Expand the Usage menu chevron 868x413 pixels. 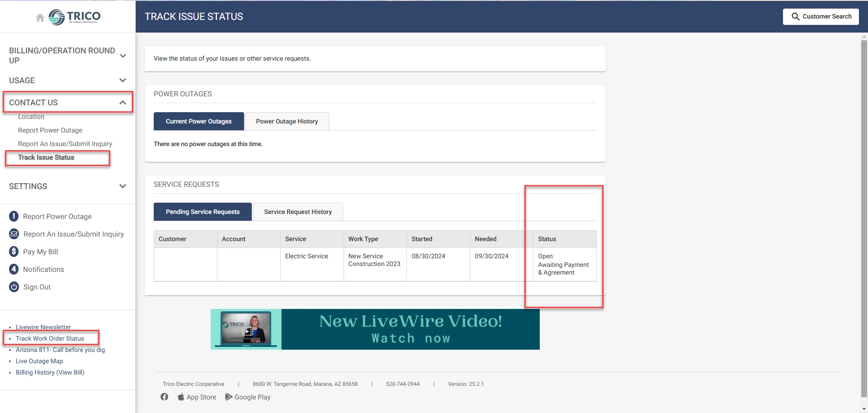coord(123,81)
